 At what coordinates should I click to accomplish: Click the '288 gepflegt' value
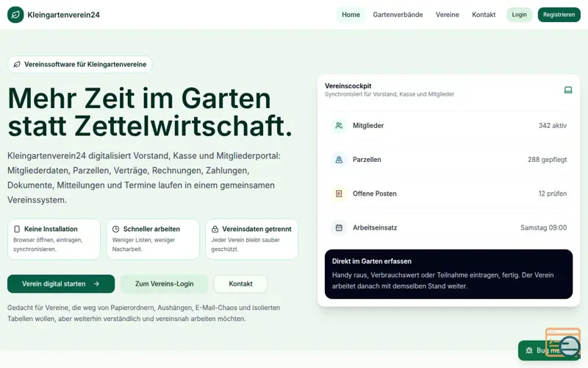(x=547, y=160)
